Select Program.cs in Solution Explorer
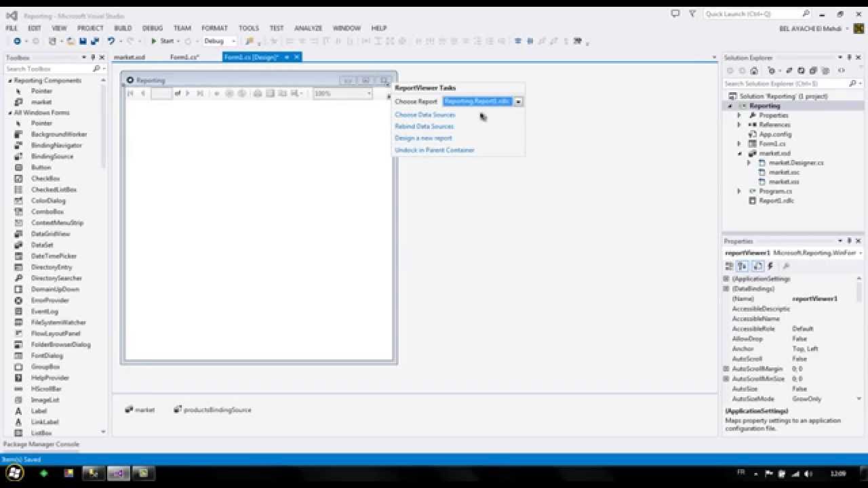 tap(775, 191)
